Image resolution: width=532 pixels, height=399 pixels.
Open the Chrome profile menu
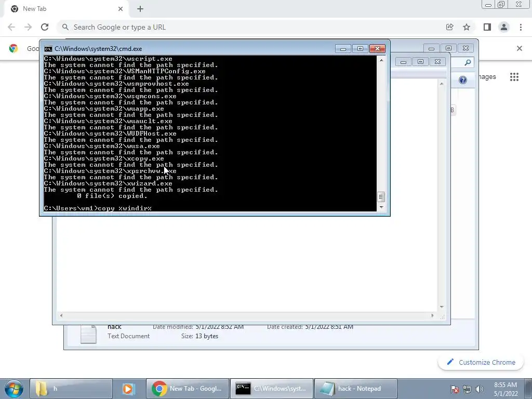pos(504,27)
